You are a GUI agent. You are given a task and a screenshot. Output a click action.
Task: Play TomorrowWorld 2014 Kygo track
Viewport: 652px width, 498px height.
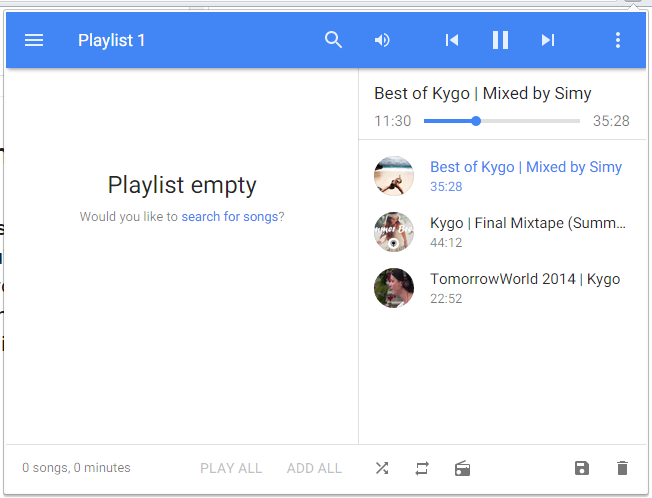click(x=524, y=279)
